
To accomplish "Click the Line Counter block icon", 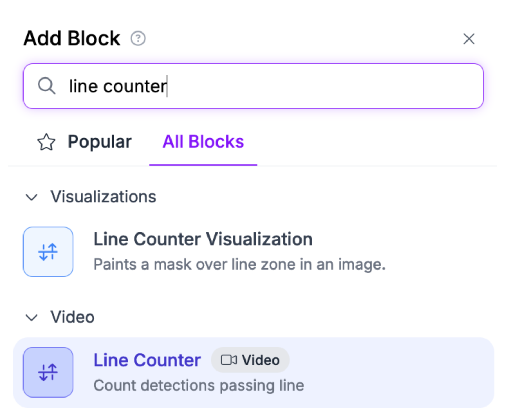I will pyautogui.click(x=48, y=372).
